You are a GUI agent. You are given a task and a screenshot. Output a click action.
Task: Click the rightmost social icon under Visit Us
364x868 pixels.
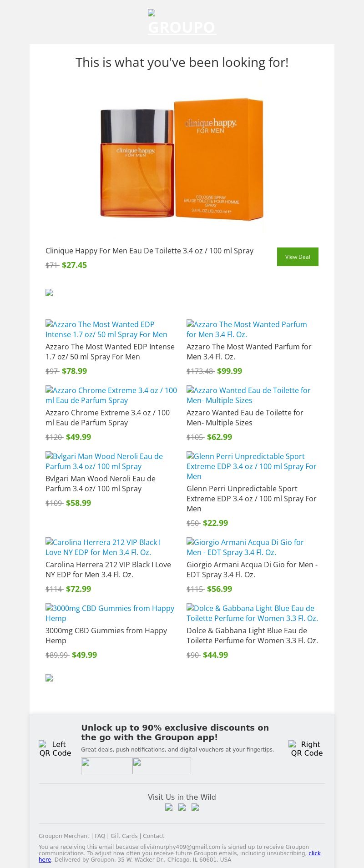(195, 807)
